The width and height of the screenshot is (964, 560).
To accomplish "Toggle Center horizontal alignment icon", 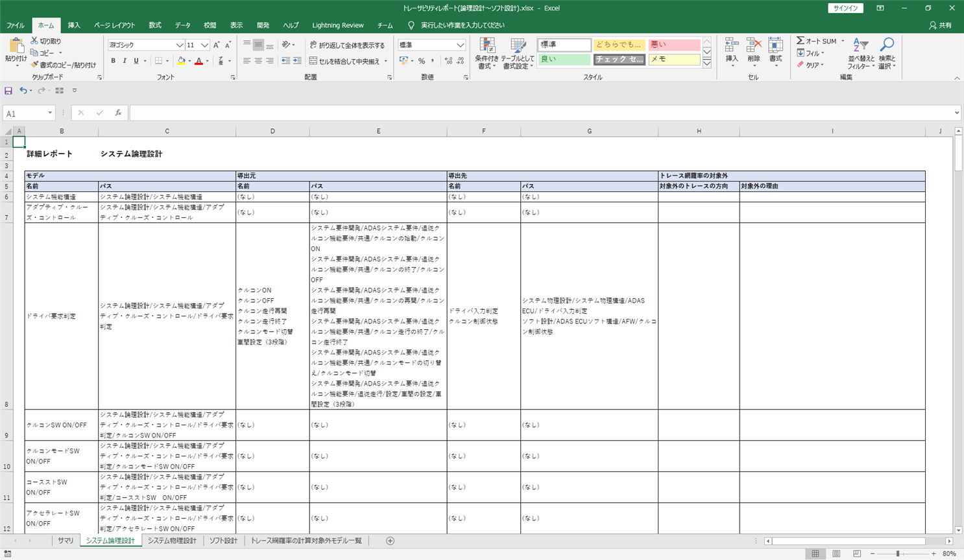I will [x=258, y=61].
